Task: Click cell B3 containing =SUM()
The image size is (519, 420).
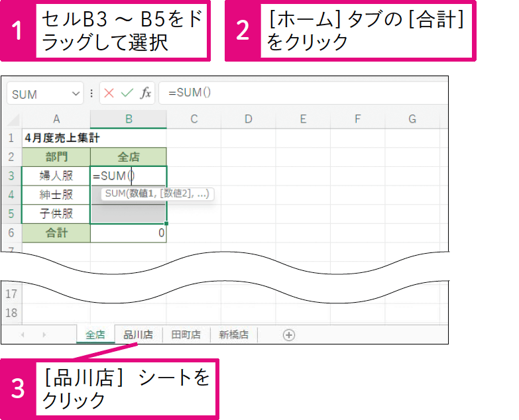Action: [x=129, y=176]
